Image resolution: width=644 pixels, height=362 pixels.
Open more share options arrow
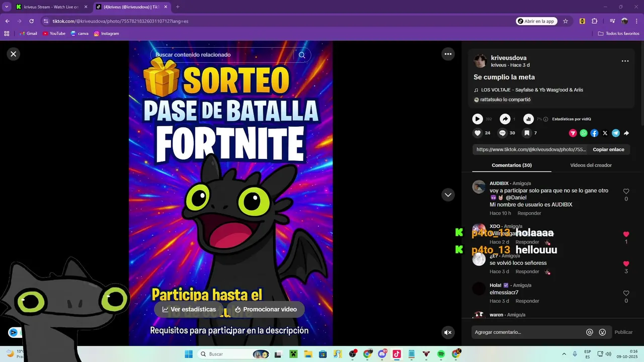click(626, 133)
